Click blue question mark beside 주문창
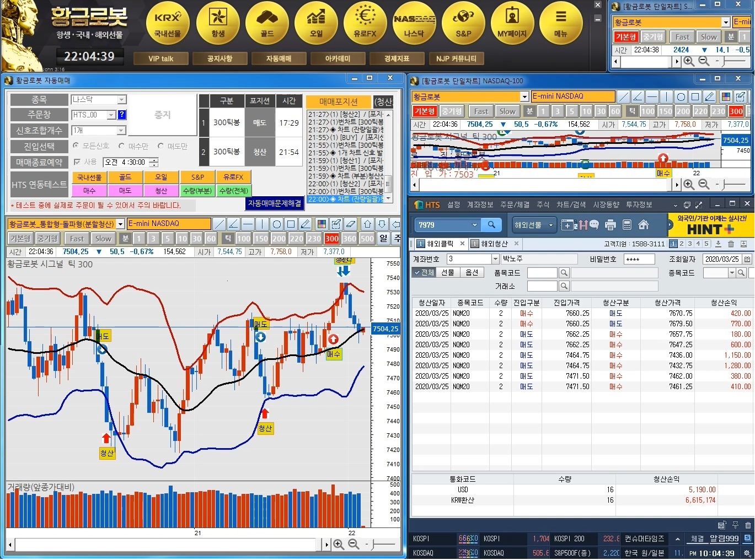The height and width of the screenshot is (560, 755). tap(122, 115)
